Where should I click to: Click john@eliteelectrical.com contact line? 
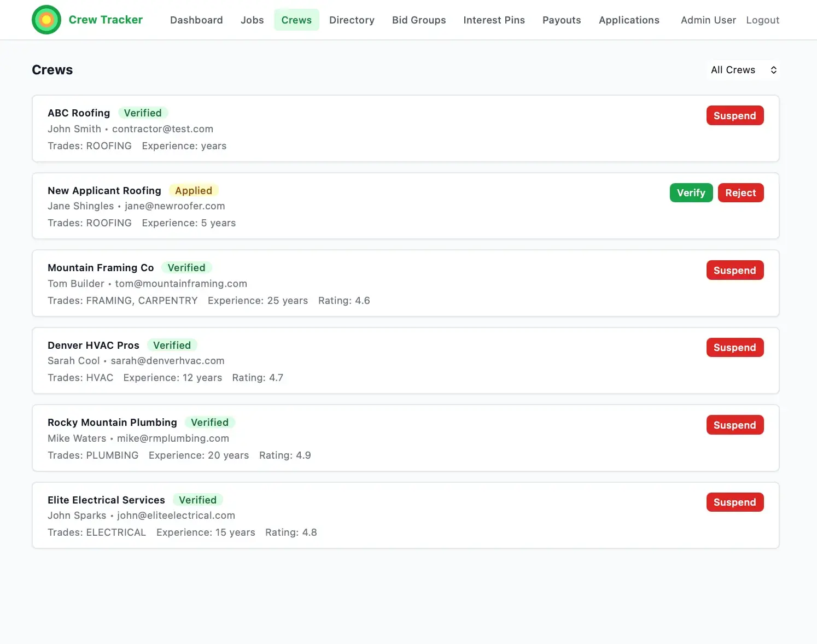coord(142,516)
